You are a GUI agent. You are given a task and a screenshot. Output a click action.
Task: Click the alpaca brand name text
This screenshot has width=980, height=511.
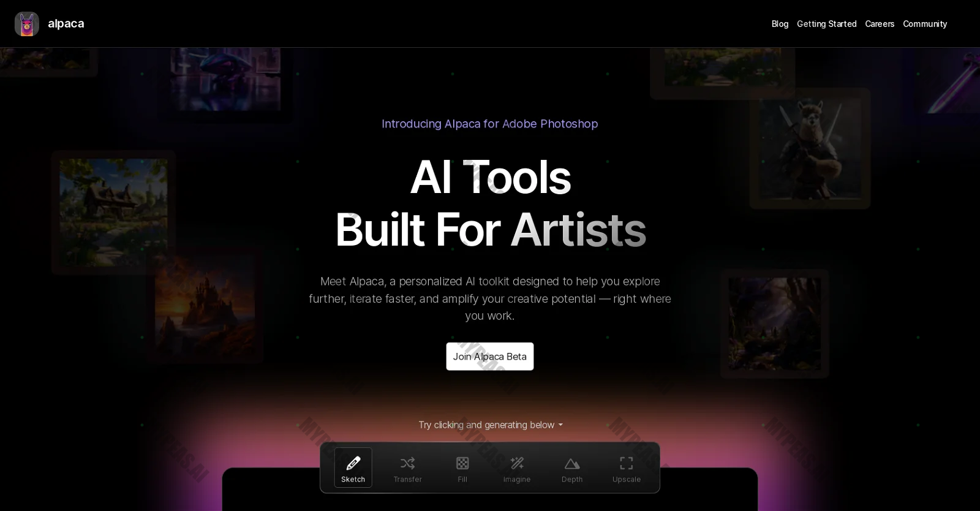(x=66, y=23)
